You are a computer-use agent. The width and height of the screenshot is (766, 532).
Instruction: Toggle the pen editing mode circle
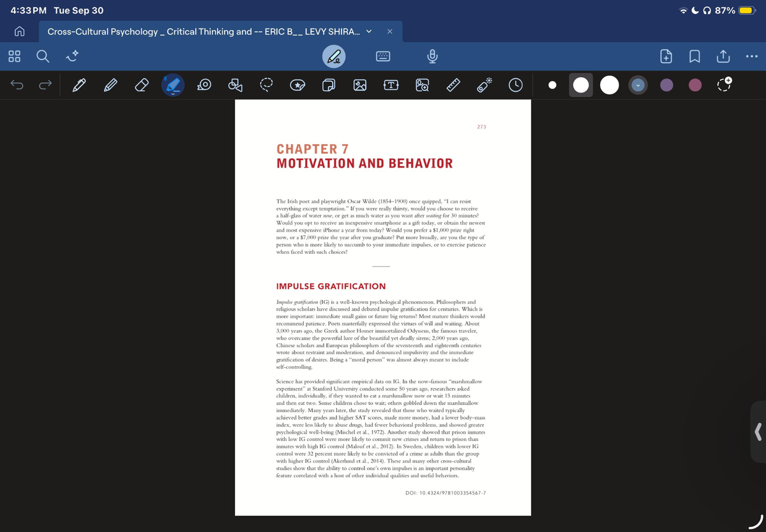point(333,57)
